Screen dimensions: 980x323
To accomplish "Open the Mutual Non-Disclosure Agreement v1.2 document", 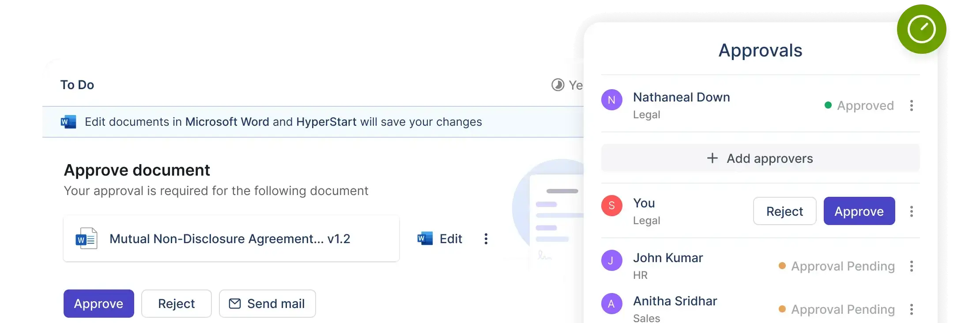I will tap(230, 239).
